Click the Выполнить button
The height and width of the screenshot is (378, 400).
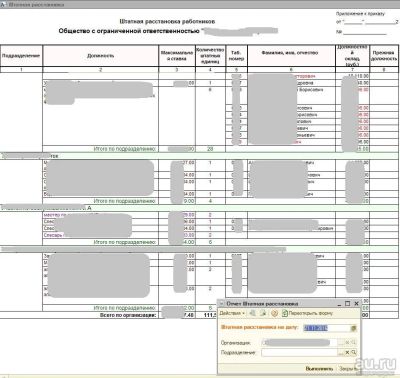[319, 368]
